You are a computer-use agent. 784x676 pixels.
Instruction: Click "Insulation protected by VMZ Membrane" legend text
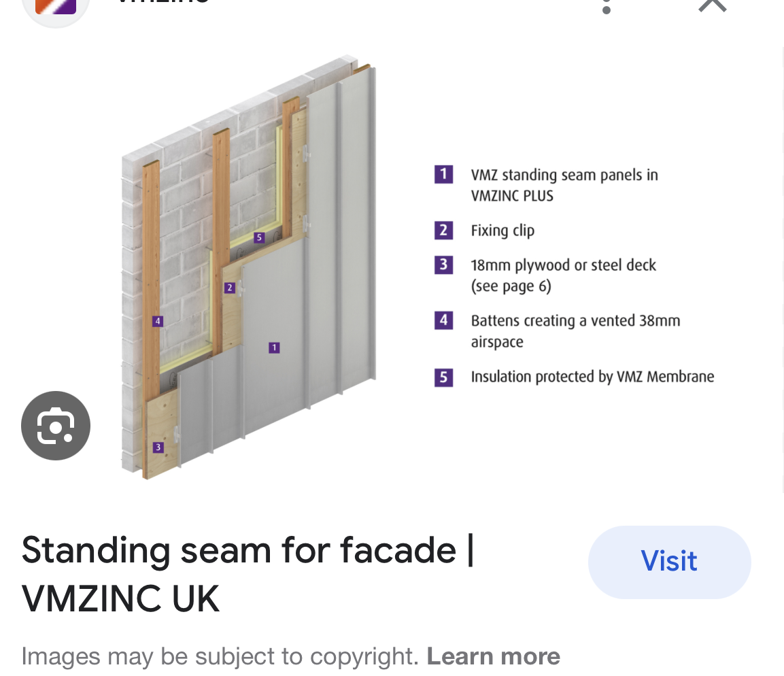pyautogui.click(x=592, y=377)
